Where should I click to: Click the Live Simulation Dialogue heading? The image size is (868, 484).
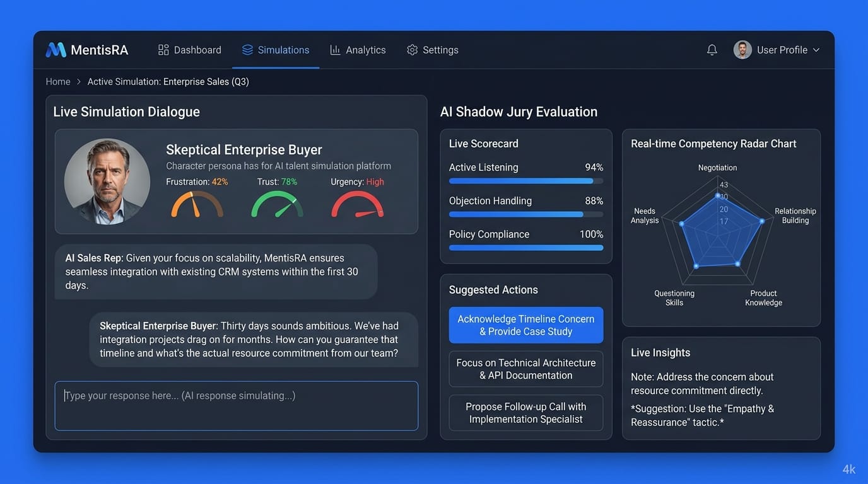pyautogui.click(x=126, y=112)
